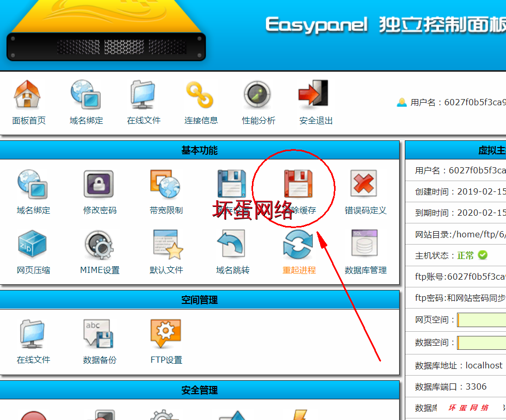Click the ftp账号 row
506x420 pixels.
(455, 277)
